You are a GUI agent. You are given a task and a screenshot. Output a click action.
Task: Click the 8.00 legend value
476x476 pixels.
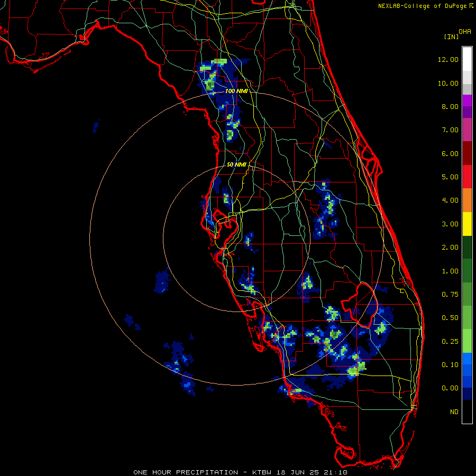tap(450, 106)
